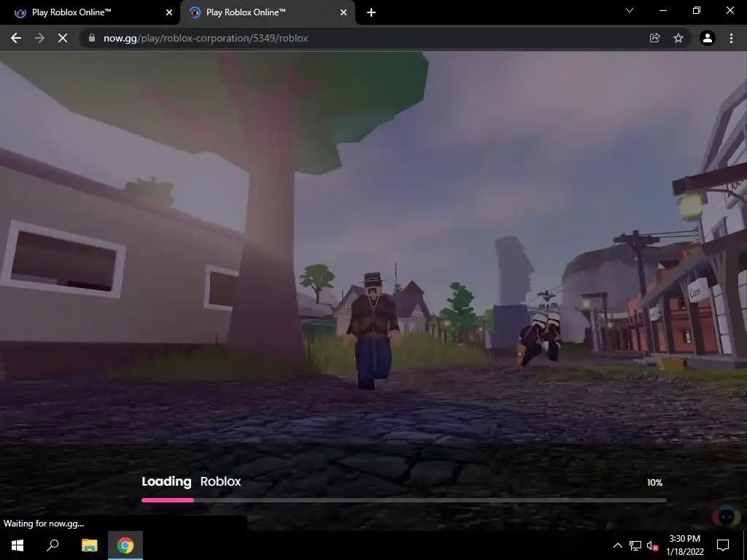
Task: Open the Chrome three-dot menu
Action: point(731,38)
